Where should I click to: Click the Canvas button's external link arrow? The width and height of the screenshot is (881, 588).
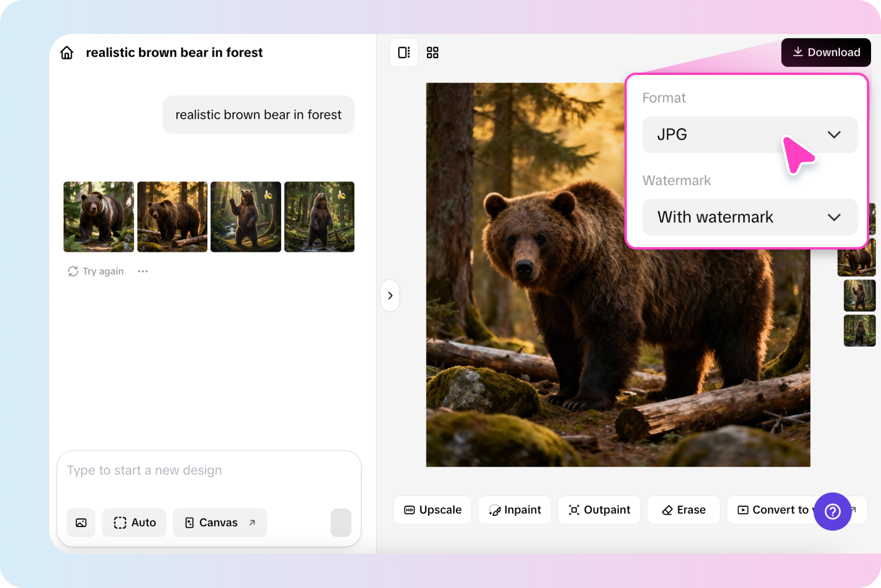(x=251, y=522)
